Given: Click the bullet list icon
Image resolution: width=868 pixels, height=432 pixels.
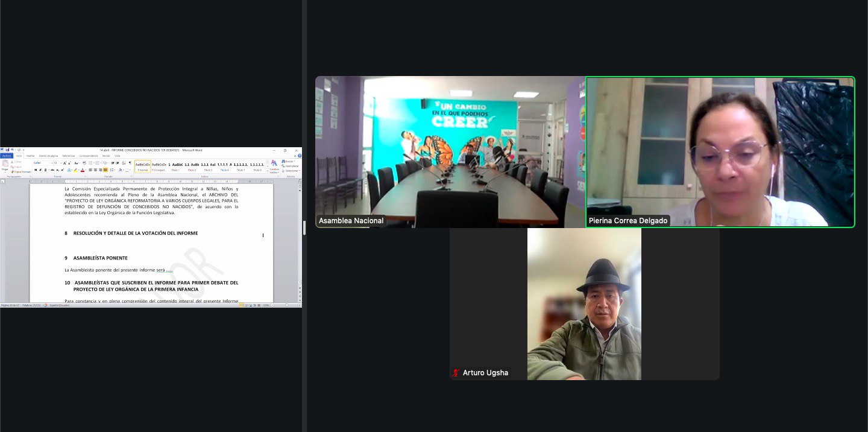Looking at the screenshot, I should pyautogui.click(x=90, y=163).
